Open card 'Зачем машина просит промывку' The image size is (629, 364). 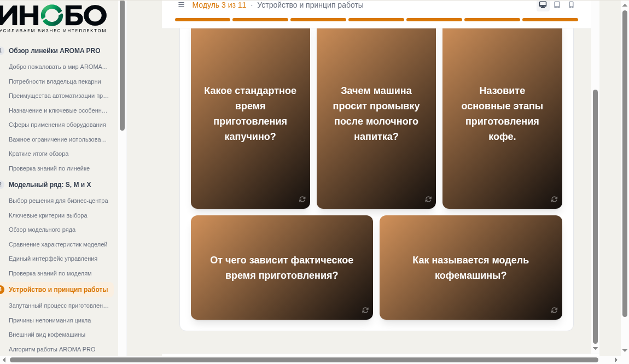point(376,118)
